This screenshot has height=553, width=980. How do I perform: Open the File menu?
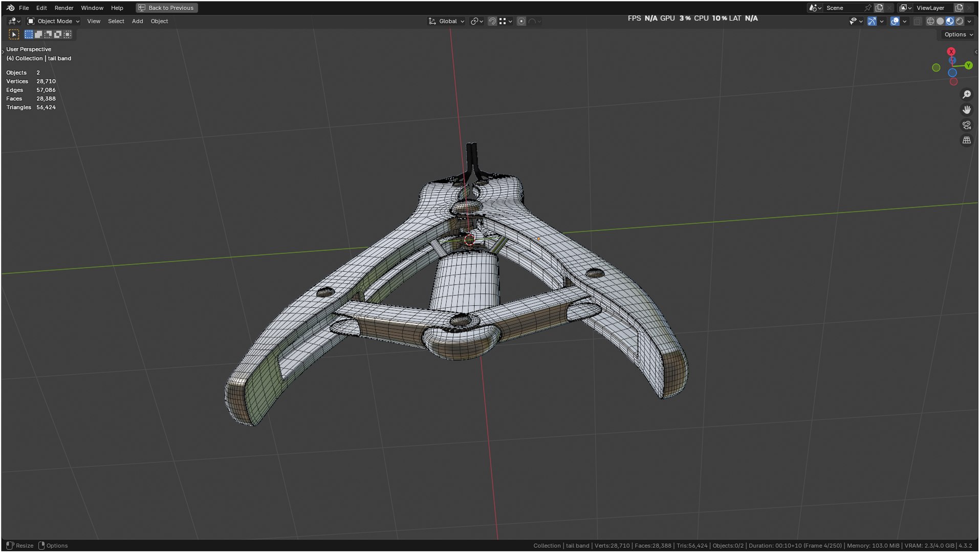tap(24, 8)
